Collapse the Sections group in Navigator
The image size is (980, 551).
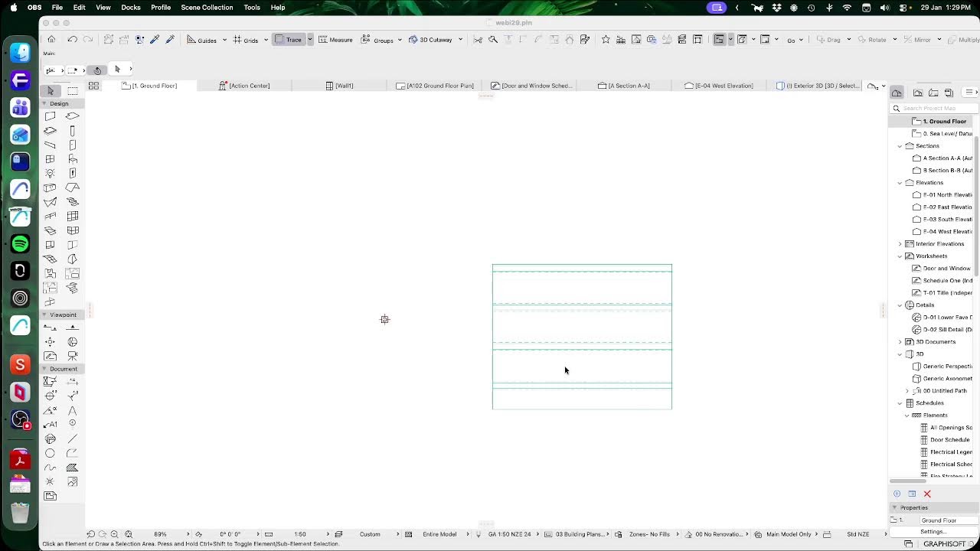tap(900, 146)
